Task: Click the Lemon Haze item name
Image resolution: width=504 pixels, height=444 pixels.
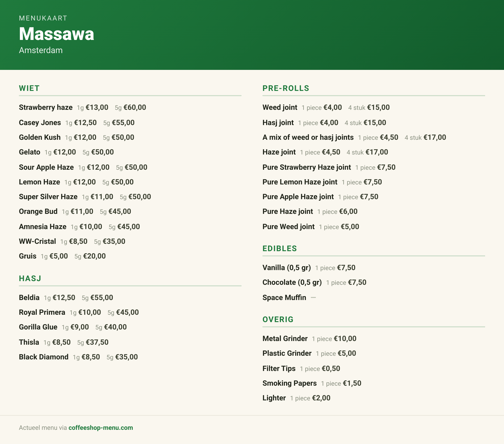Action: [x=39, y=182]
